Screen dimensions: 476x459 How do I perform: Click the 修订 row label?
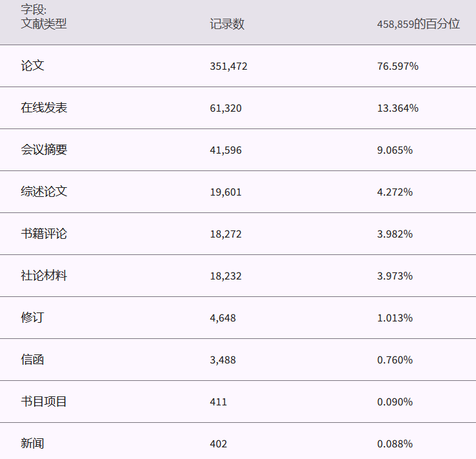(32, 318)
